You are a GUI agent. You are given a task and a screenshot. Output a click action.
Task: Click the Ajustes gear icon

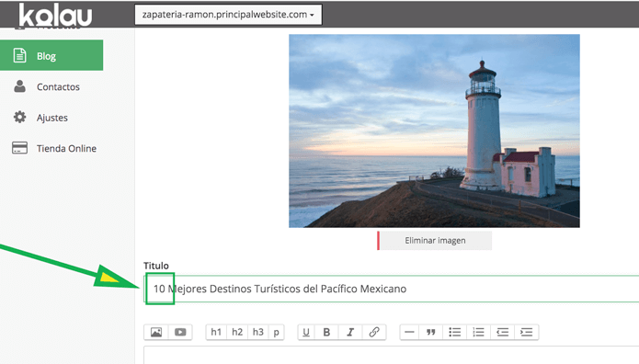(19, 117)
